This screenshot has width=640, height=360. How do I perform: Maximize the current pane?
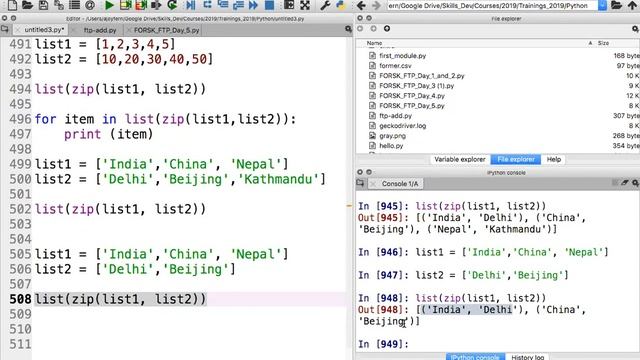tap(289, 5)
